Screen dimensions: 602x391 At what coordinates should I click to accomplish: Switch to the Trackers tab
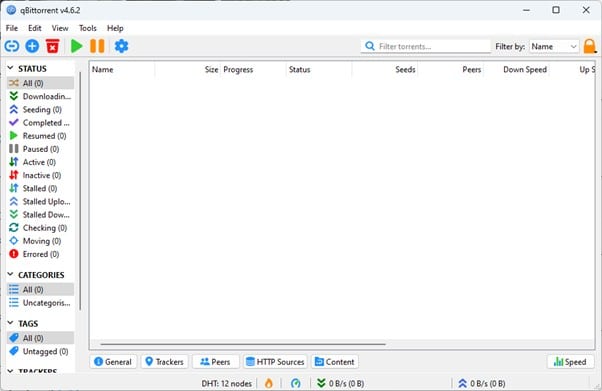click(x=165, y=362)
